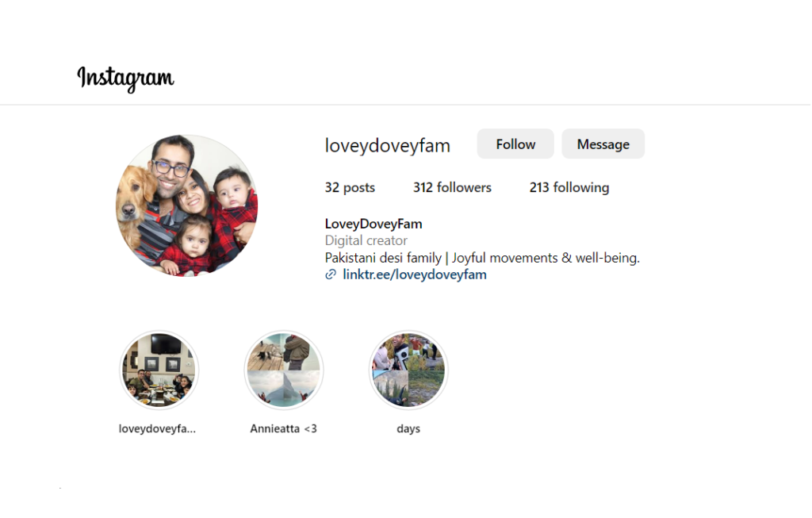Click the Joyful movements & well-being text

tap(546, 258)
